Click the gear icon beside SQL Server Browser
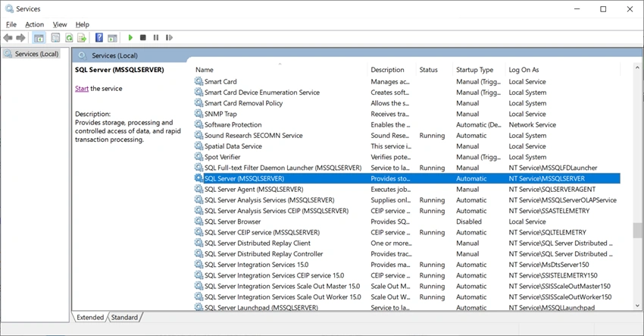Image resolution: width=644 pixels, height=336 pixels. 199,221
